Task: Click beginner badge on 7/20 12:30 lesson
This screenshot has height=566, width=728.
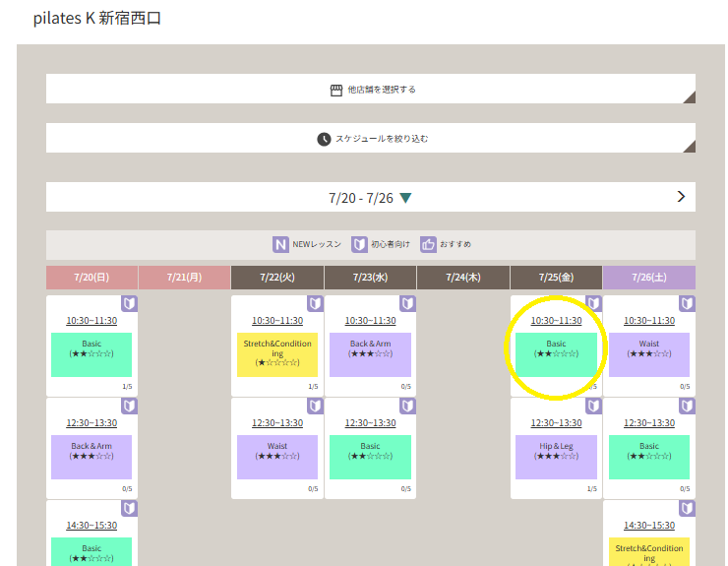Action: (x=129, y=406)
